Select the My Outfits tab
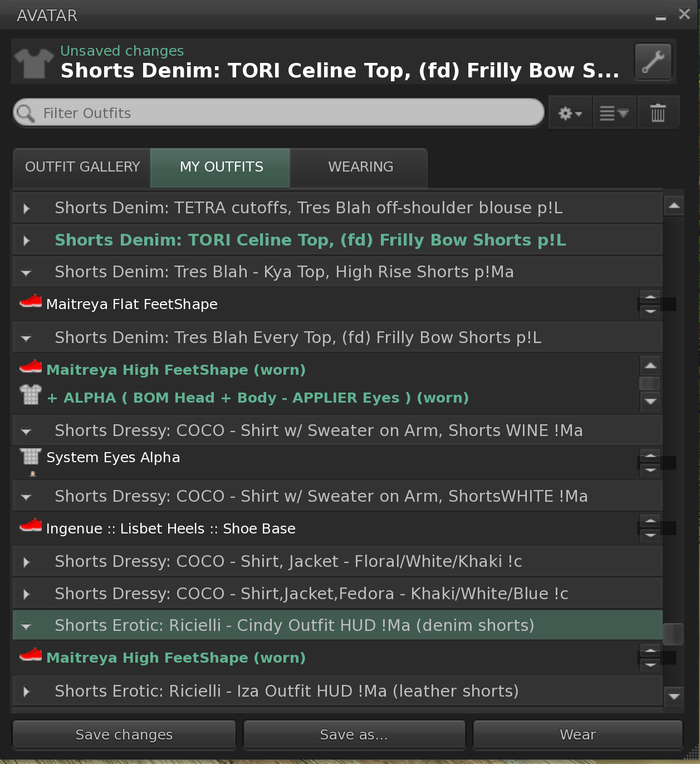The image size is (700, 764). click(x=221, y=168)
